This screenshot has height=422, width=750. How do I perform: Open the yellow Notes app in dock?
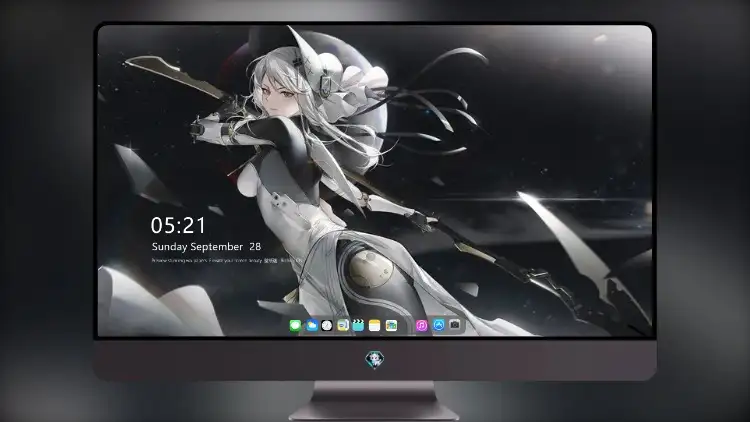click(x=375, y=326)
